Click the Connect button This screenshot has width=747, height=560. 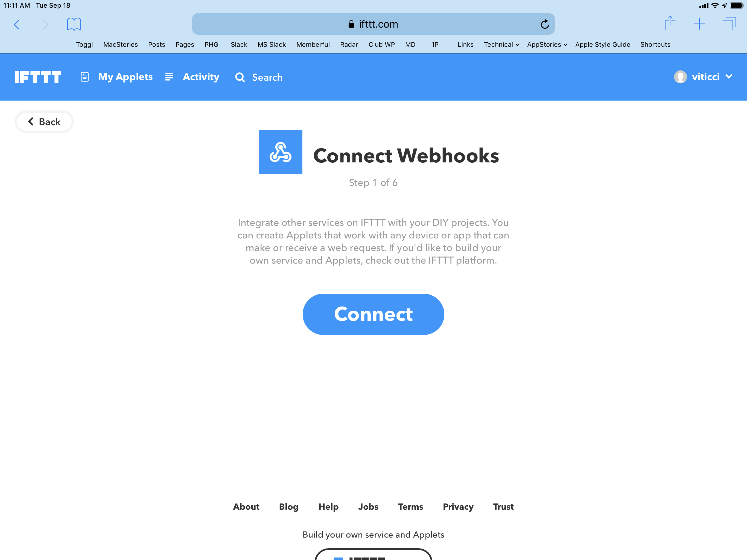(373, 314)
